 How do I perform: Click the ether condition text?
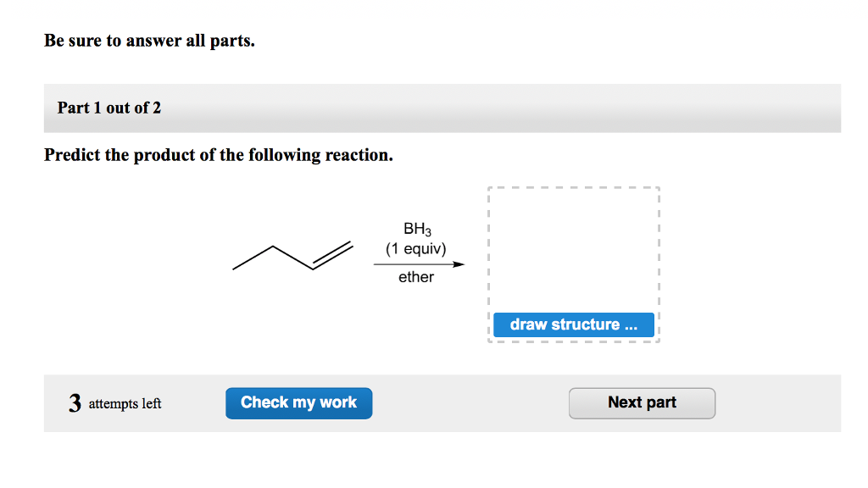tap(415, 276)
